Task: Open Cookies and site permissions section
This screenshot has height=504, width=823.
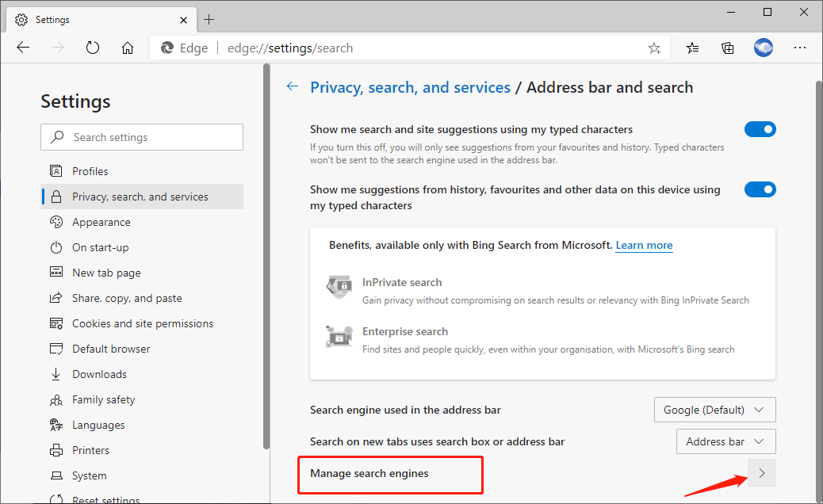Action: click(142, 323)
